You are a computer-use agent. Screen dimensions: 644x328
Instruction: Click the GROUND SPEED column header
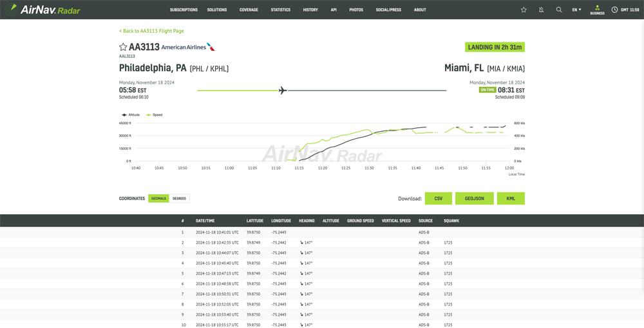[x=360, y=221]
